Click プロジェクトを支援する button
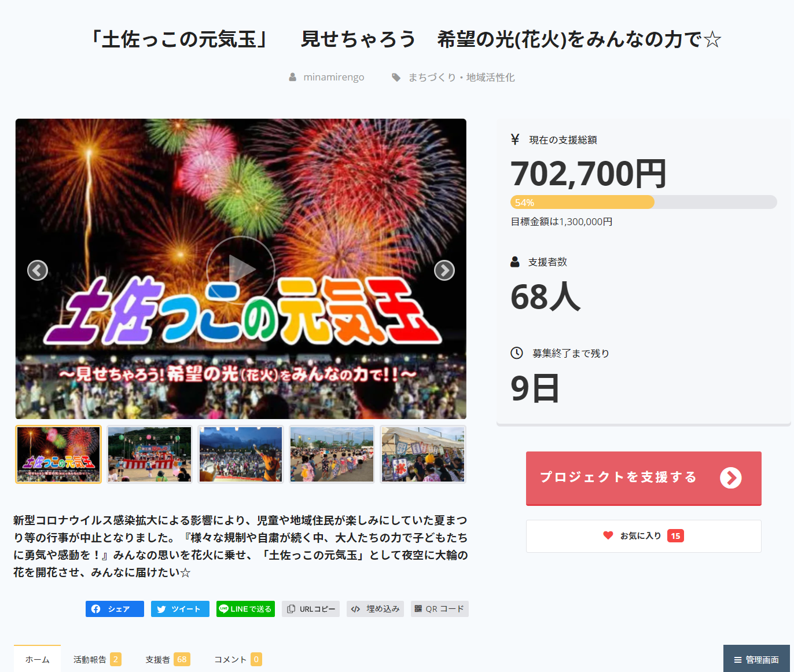 pyautogui.click(x=644, y=478)
